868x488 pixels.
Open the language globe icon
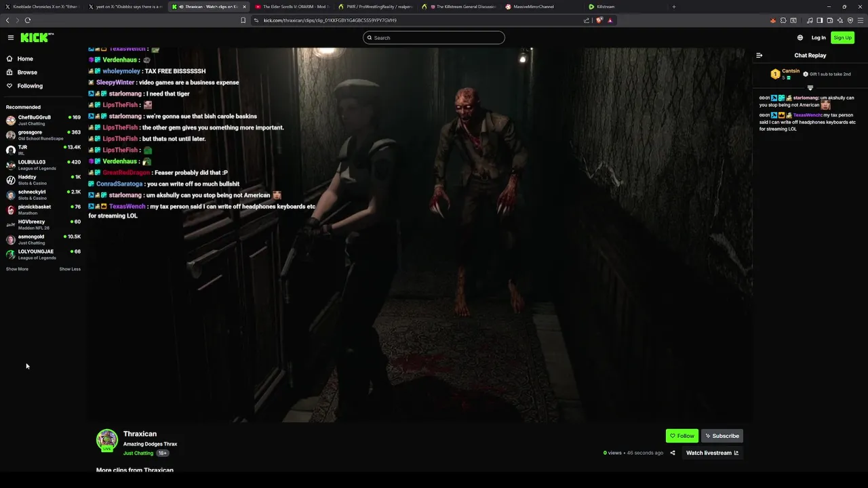point(800,38)
